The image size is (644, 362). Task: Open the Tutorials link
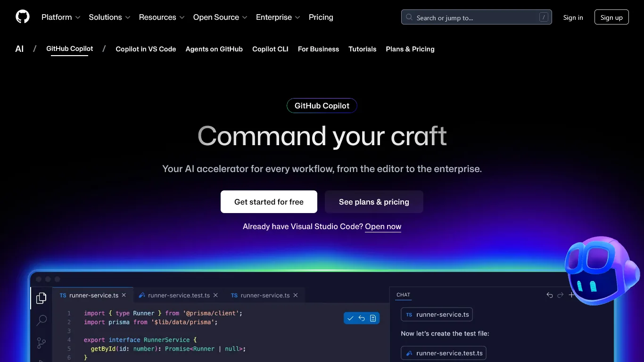363,49
